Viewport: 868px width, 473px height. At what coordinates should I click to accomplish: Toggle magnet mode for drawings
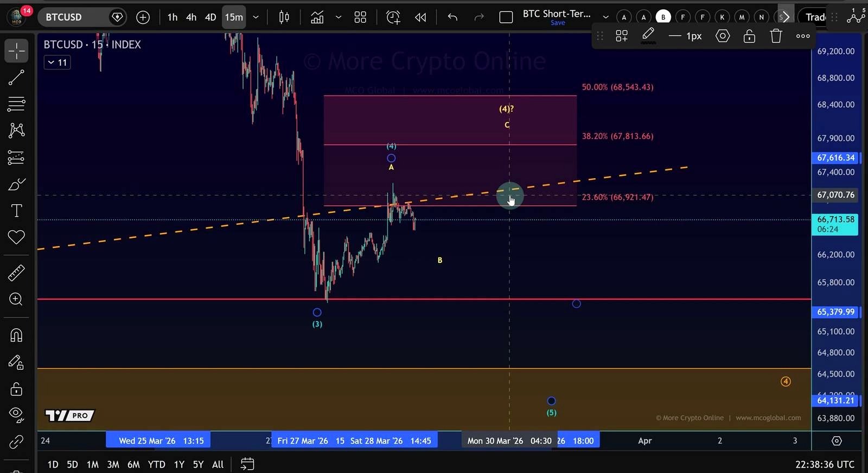click(x=16, y=335)
